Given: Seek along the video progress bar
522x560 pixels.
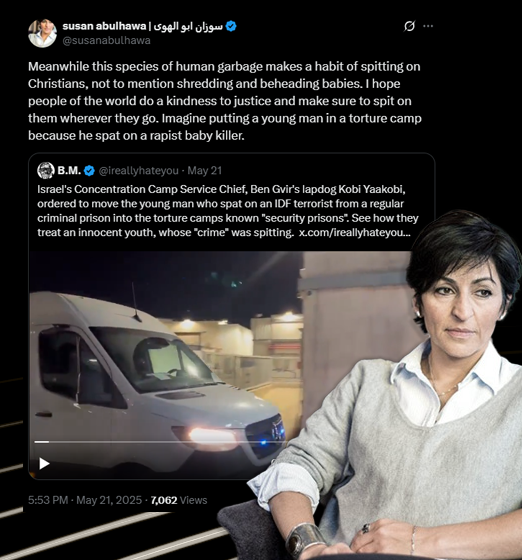Looking at the screenshot, I should pyautogui.click(x=157, y=442).
